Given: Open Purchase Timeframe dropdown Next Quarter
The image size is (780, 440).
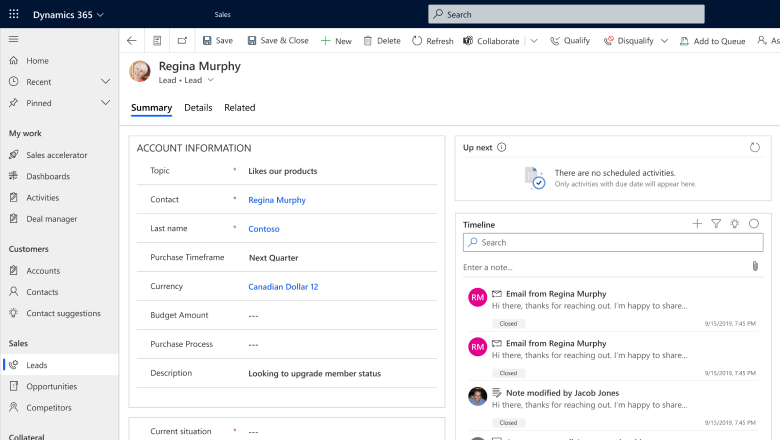Looking at the screenshot, I should 273,258.
